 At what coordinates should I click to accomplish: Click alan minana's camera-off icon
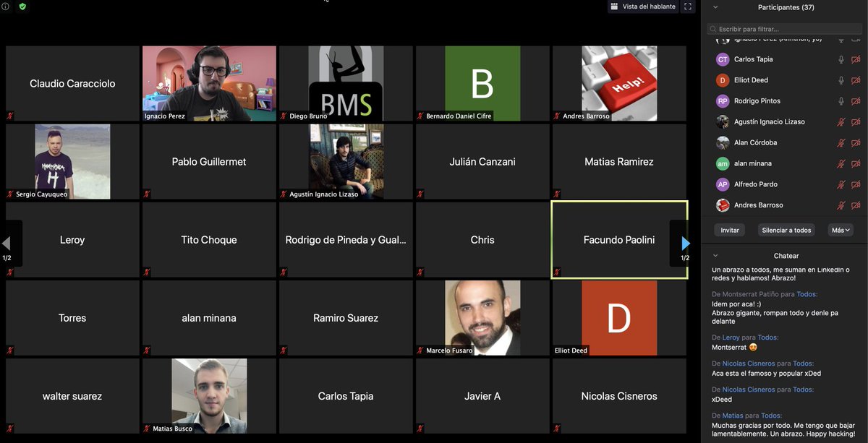tap(856, 164)
